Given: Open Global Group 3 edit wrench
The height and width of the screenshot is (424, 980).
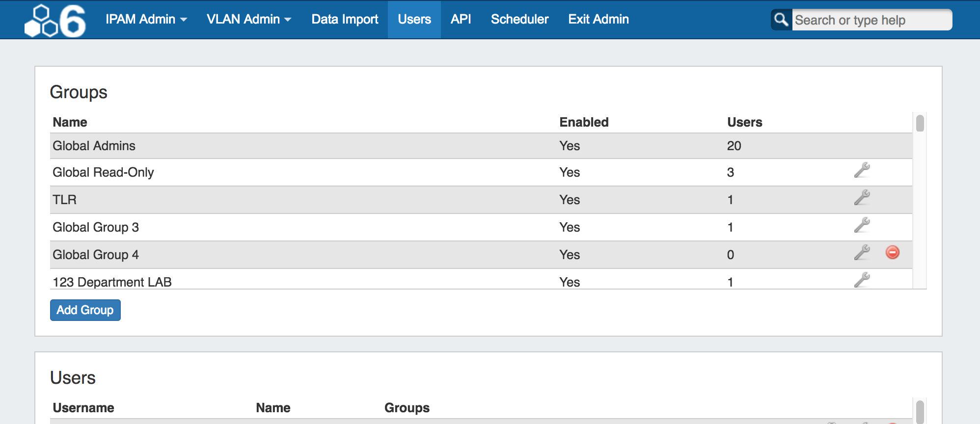Looking at the screenshot, I should tap(862, 225).
